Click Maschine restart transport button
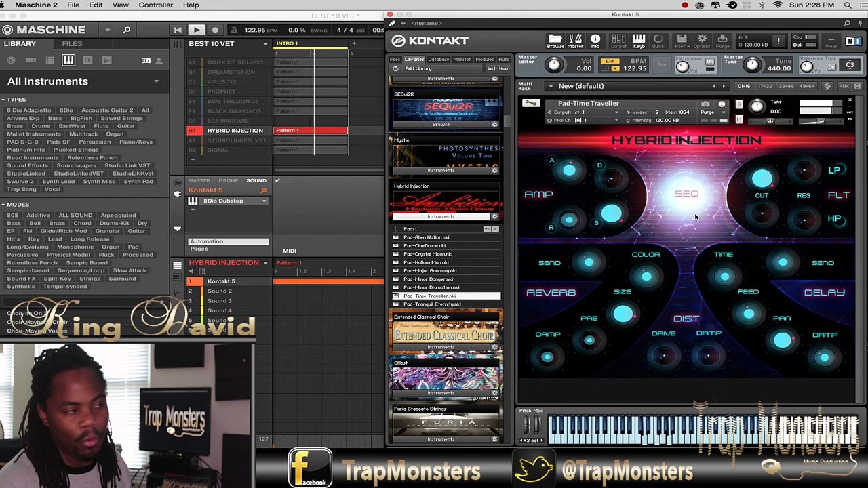Image resolution: width=868 pixels, height=488 pixels. coord(178,30)
